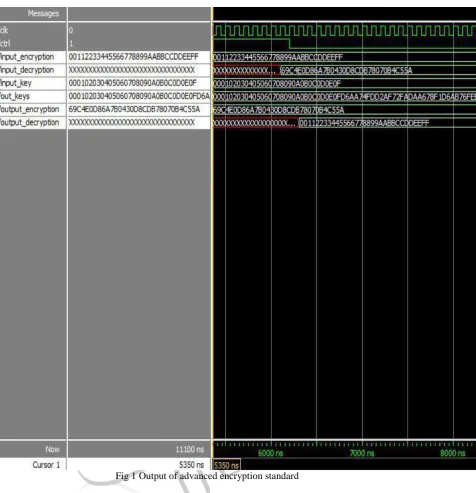Screen dimensions: 476x493
Task: Click the ctrl value 1
Action: pos(71,44)
